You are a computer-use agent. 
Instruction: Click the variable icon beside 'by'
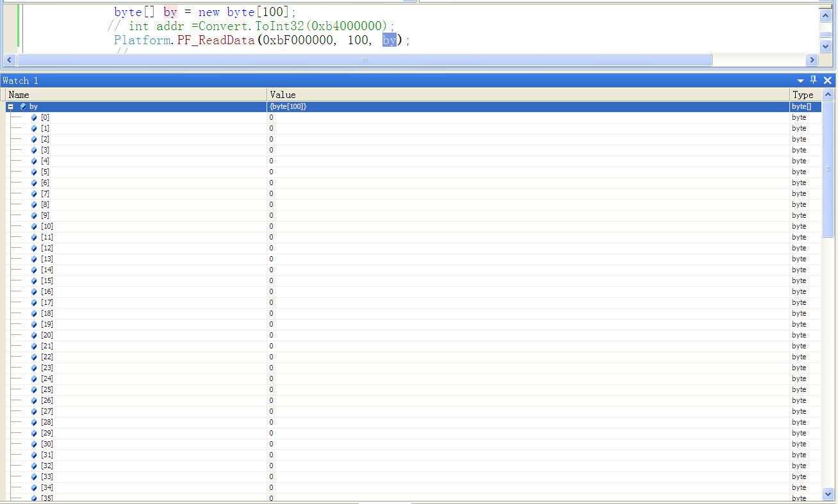[x=24, y=106]
